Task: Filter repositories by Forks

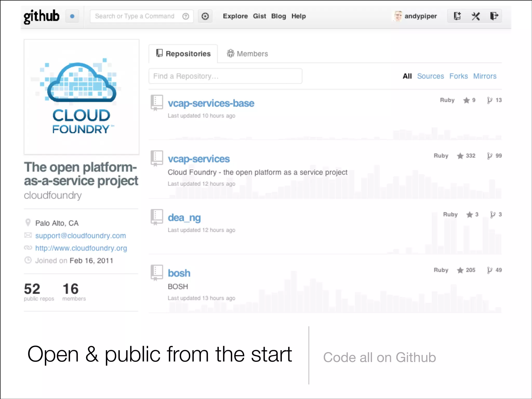Action: [x=458, y=76]
